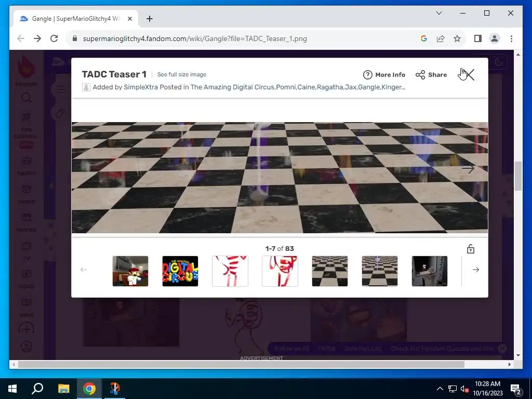Image resolution: width=532 pixels, height=399 pixels.
Task: Select the first red ribbon sketch thumbnail
Action: click(x=230, y=271)
